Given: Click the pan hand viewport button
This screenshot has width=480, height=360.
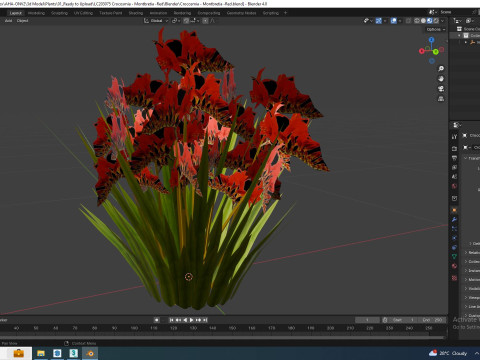Looking at the screenshot, I should click(441, 79).
